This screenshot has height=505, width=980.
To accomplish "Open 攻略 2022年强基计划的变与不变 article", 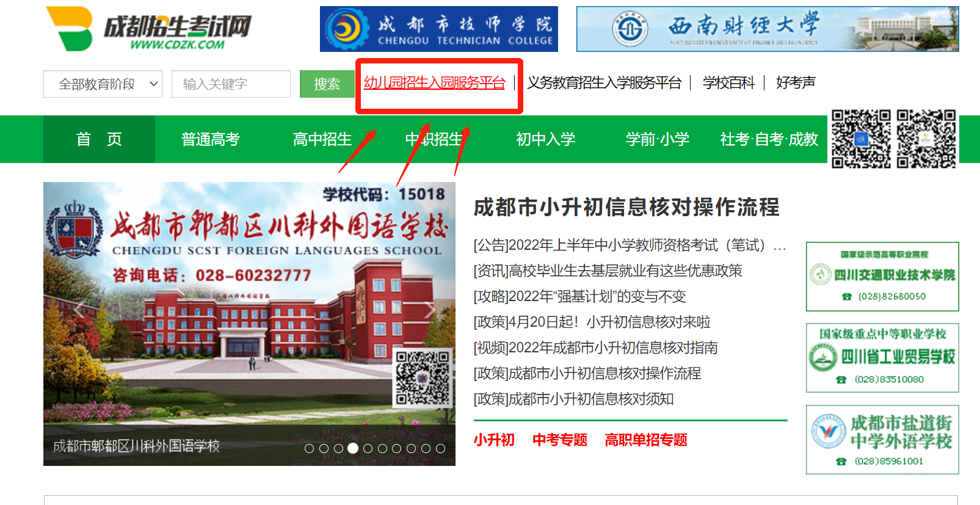I will coord(580,297).
